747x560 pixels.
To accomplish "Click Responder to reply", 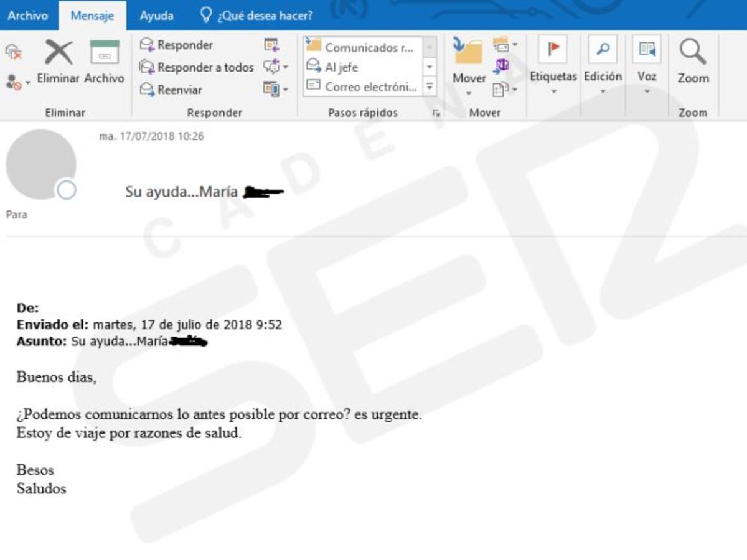I will pyautogui.click(x=176, y=45).
